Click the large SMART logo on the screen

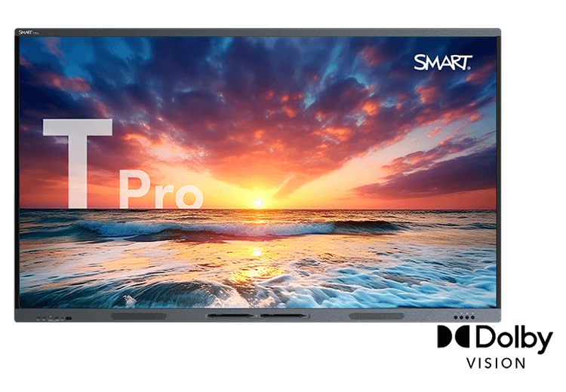(442, 63)
